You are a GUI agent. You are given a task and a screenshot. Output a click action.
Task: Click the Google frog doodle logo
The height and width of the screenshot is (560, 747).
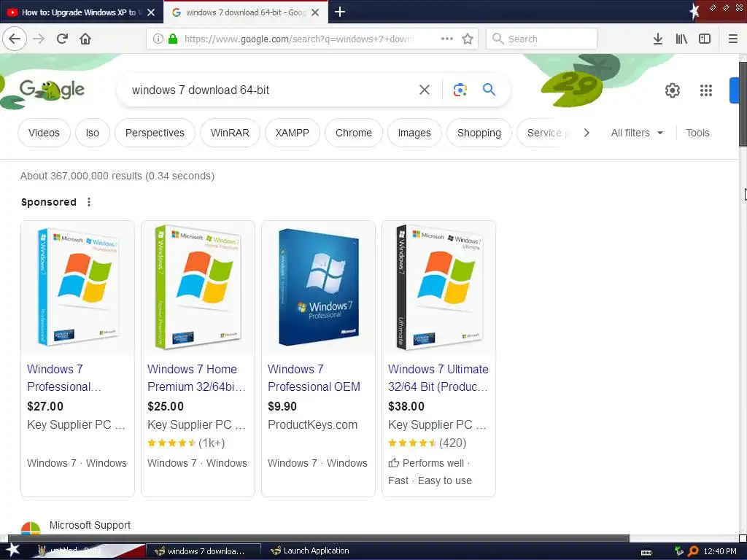click(52, 90)
